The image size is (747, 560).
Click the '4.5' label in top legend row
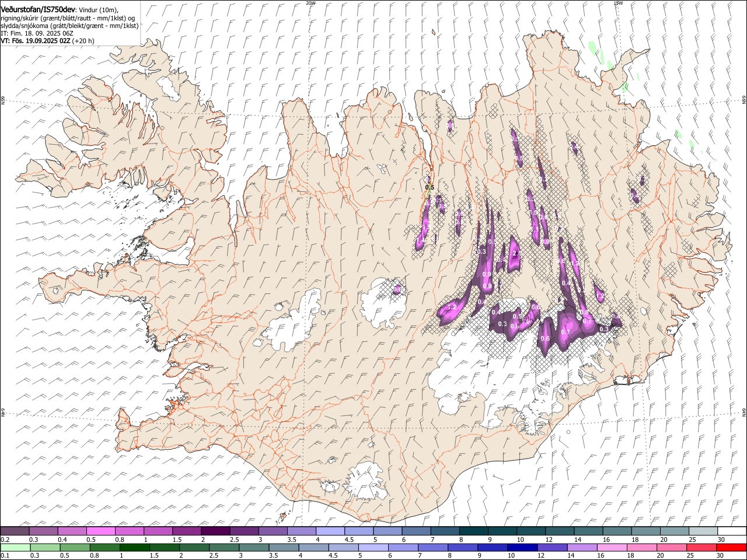tap(349, 540)
